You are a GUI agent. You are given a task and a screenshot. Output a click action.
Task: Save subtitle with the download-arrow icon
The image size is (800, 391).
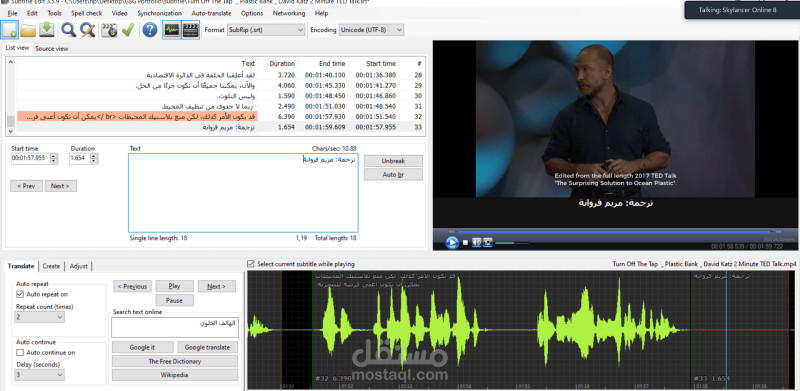point(47,30)
